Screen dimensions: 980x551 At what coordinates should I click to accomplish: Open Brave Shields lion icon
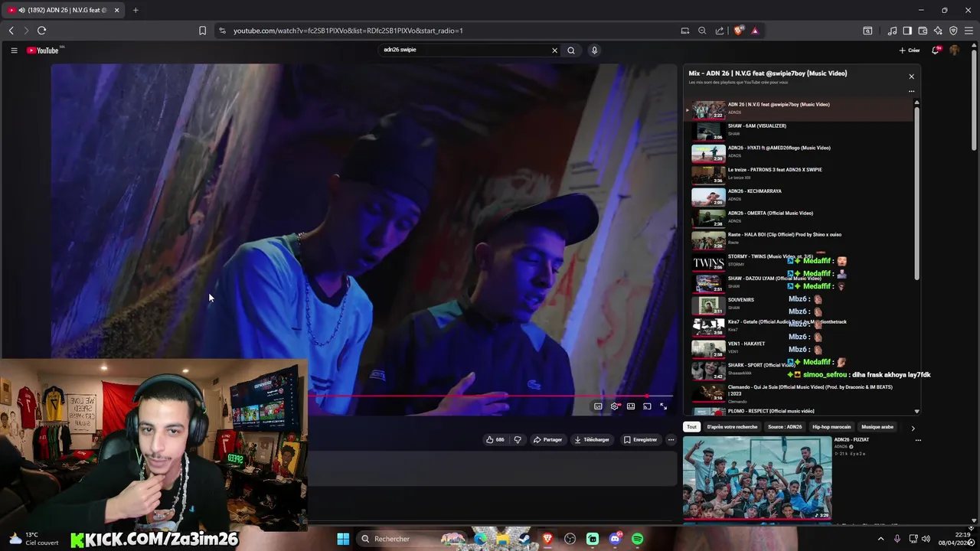(738, 31)
